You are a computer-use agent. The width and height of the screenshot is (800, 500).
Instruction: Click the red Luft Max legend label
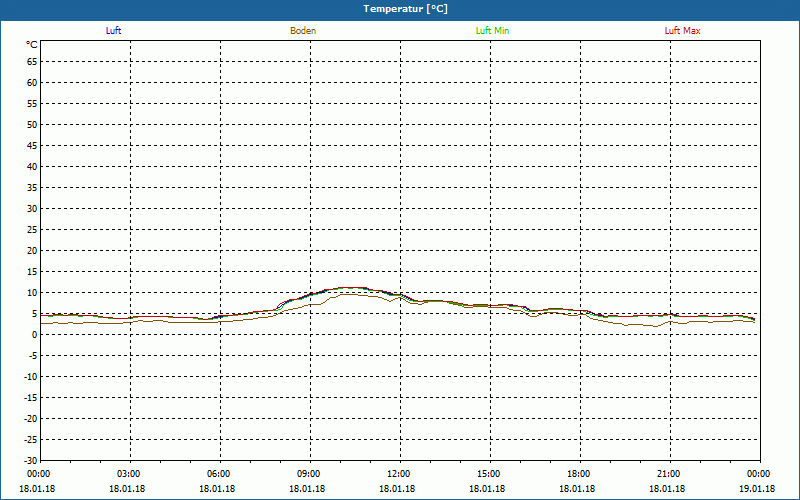[682, 31]
